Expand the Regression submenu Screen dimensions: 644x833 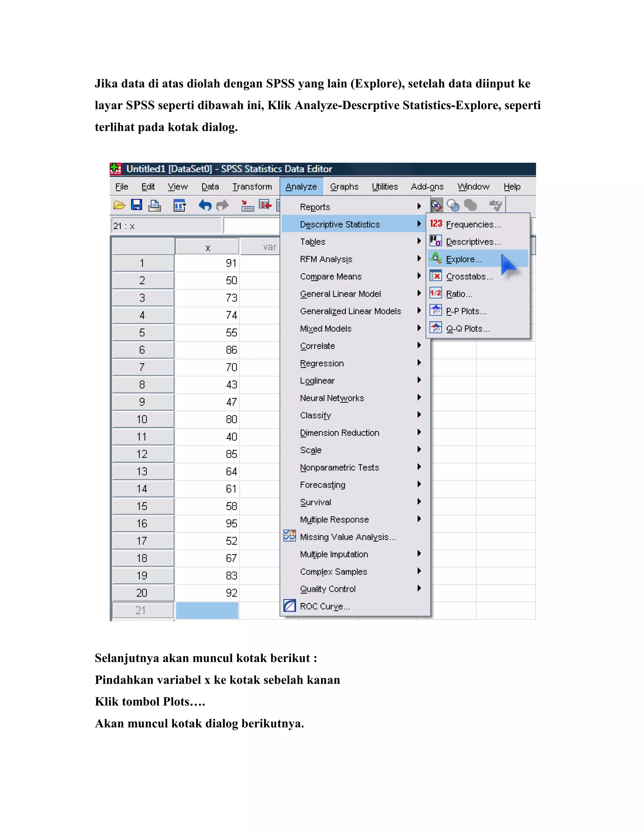[322, 363]
